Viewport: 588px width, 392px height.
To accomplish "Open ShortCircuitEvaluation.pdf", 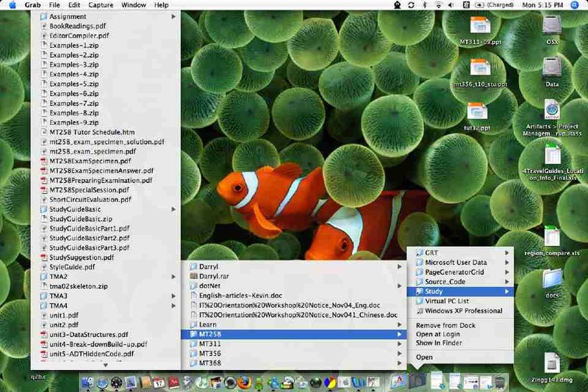I will coord(106,200).
